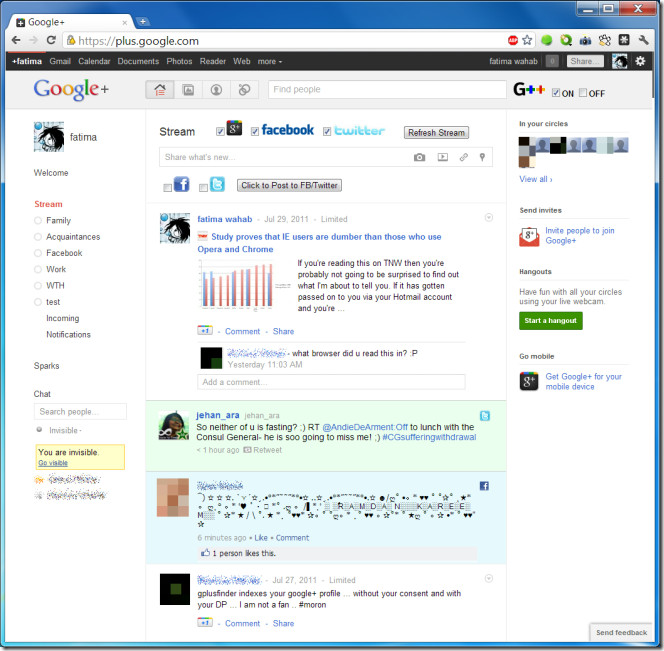
Task: Open Photos in the Google bar
Action: [179, 61]
